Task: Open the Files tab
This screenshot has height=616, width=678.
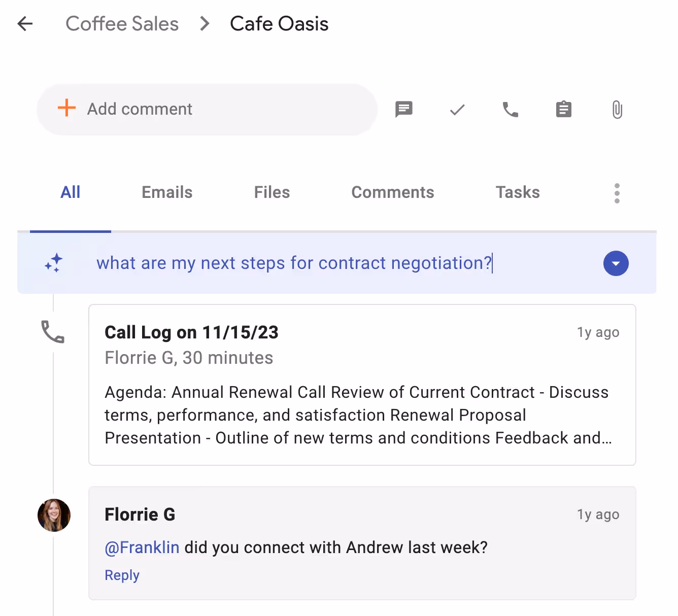Action: (272, 192)
